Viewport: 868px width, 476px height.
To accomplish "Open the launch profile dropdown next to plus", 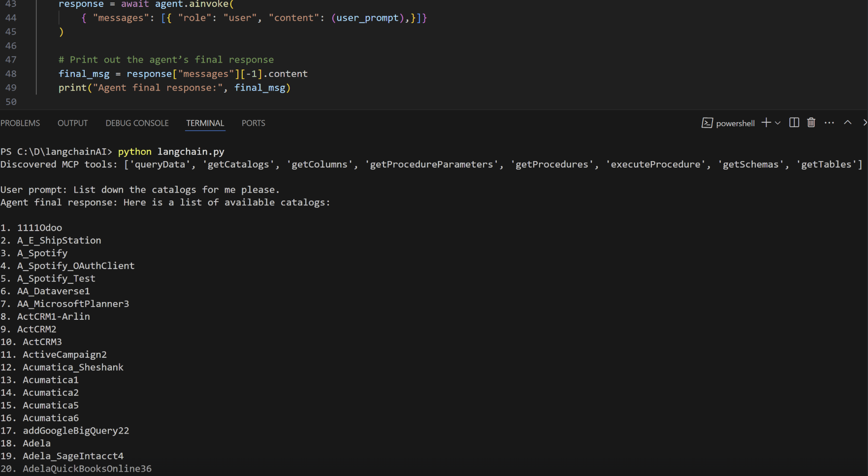I will [777, 123].
